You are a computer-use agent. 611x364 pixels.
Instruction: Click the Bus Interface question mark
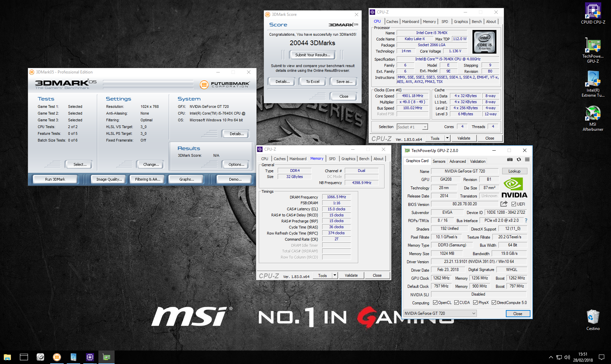(x=526, y=220)
